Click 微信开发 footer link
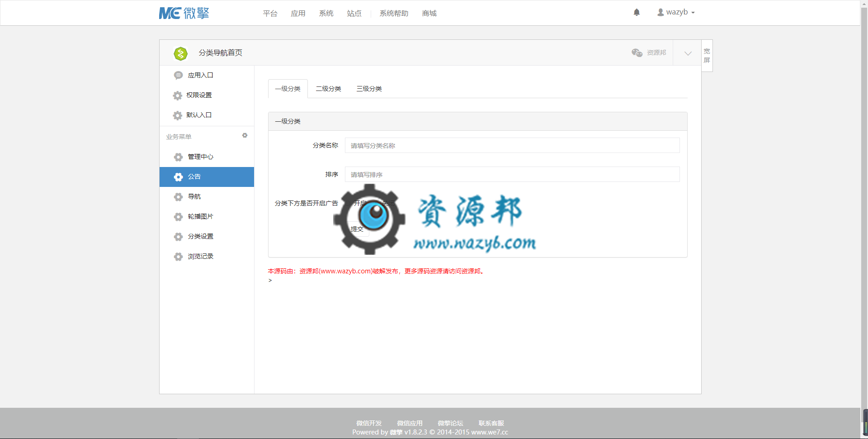 click(x=369, y=423)
